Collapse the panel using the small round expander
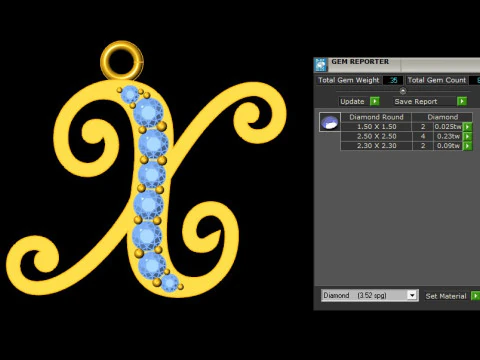This screenshot has height=360, width=480. pyautogui.click(x=403, y=91)
